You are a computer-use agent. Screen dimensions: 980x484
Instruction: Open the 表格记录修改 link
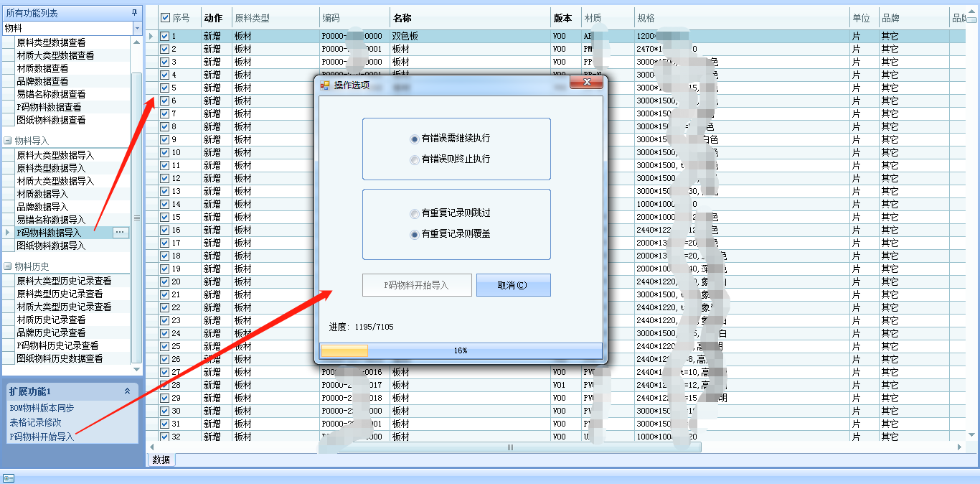(35, 422)
